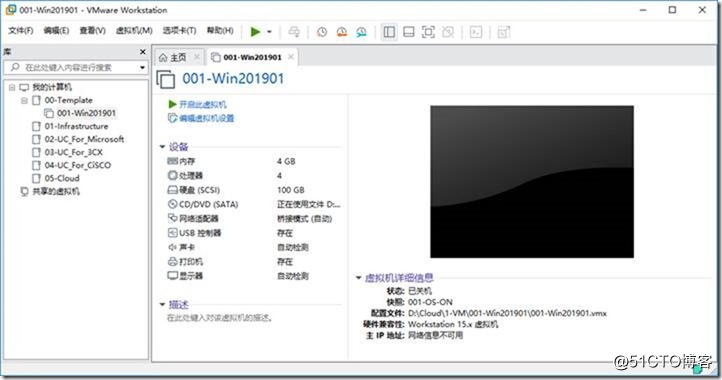722x380 pixels.
Task: Open the 虚拟机(M) menu
Action: pyautogui.click(x=134, y=30)
